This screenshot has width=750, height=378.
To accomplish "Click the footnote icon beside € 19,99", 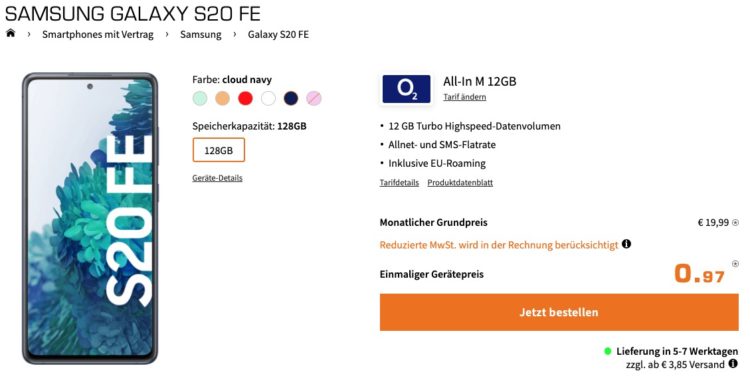I will point(735,222).
